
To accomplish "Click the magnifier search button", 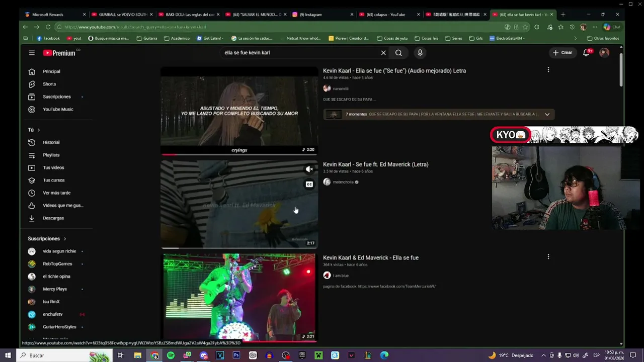I will click(x=398, y=53).
